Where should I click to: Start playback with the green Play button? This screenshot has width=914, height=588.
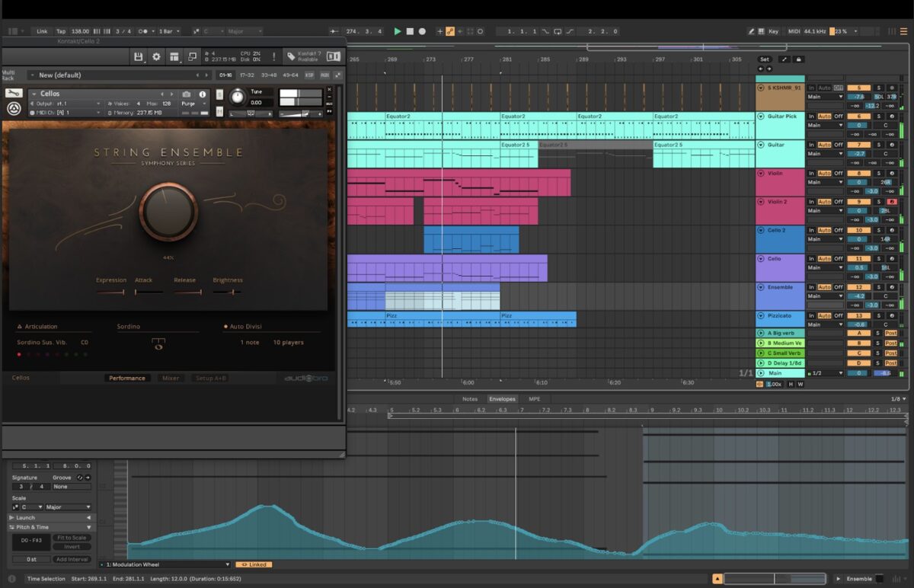(x=398, y=31)
